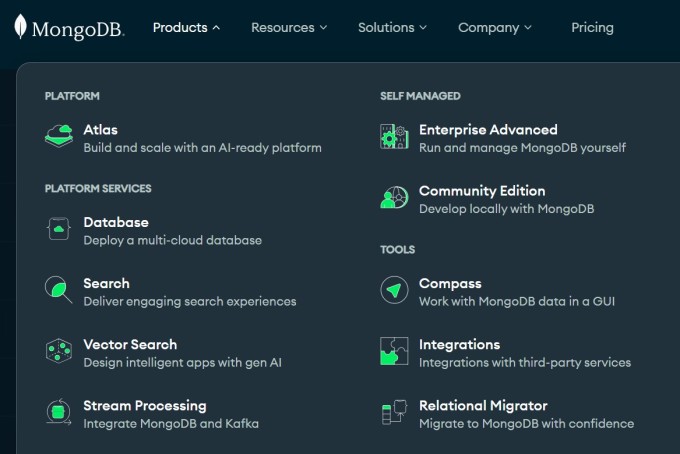Collapse the Products dropdown menu
The width and height of the screenshot is (680, 454).
tap(186, 28)
